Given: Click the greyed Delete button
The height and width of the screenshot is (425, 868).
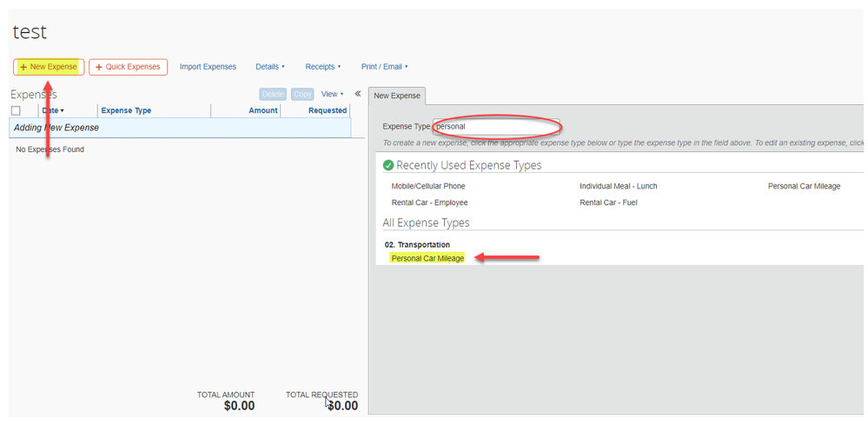Looking at the screenshot, I should tap(273, 94).
